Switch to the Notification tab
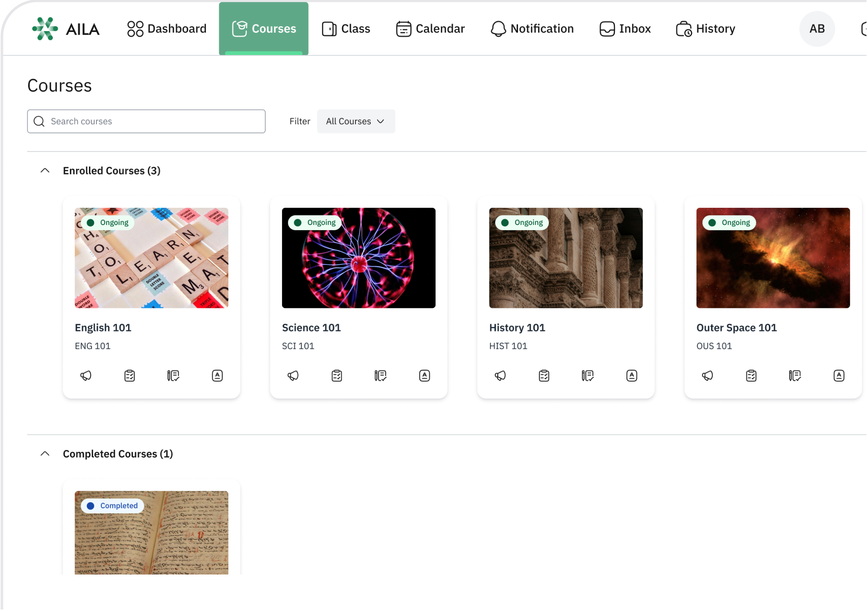This screenshot has height=611, width=868. 532,29
